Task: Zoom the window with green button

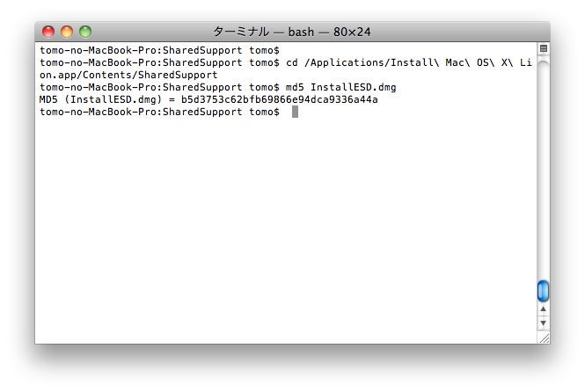Action: 85,32
